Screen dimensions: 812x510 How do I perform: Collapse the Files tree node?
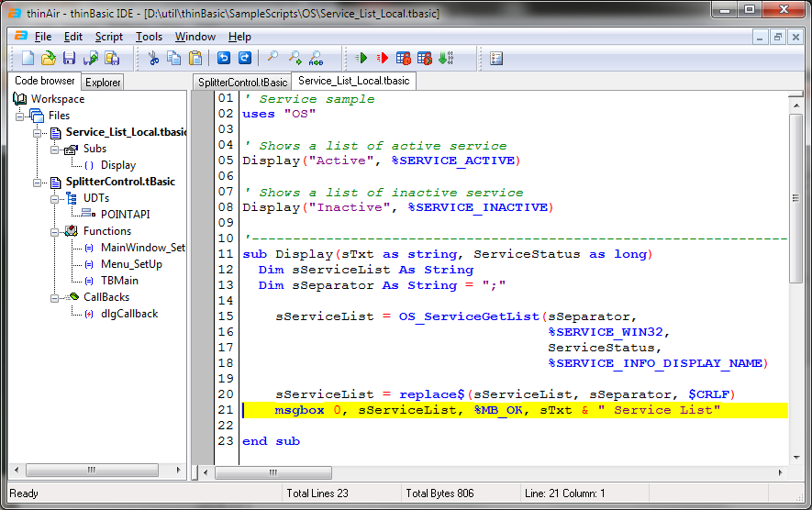(19, 116)
